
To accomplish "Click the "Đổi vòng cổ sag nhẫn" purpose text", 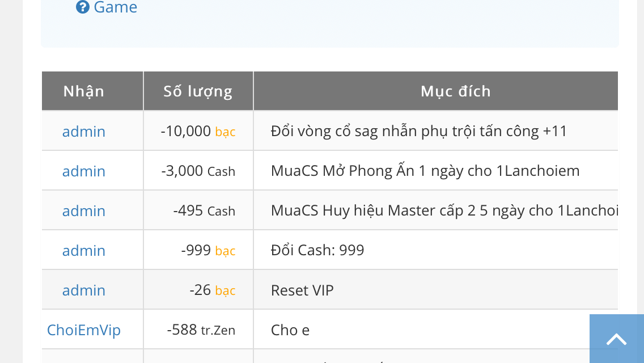I will 419,132.
